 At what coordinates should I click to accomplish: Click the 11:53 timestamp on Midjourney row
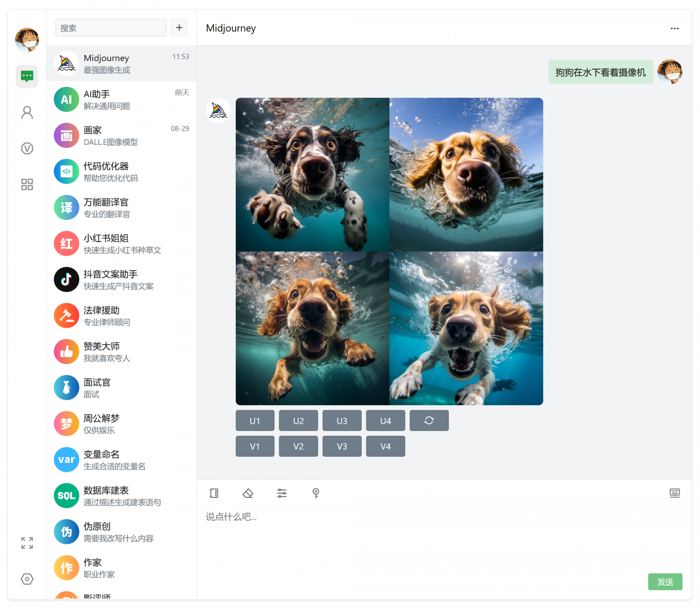[181, 57]
